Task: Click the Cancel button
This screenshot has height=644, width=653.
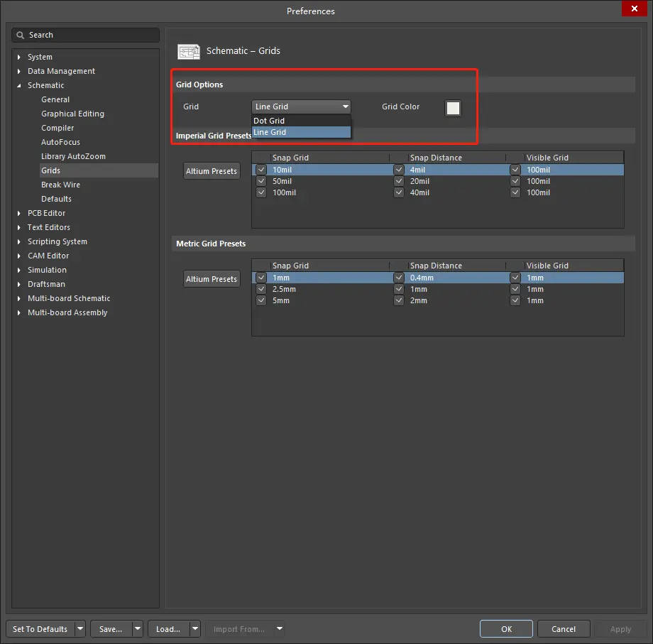Action: point(564,628)
